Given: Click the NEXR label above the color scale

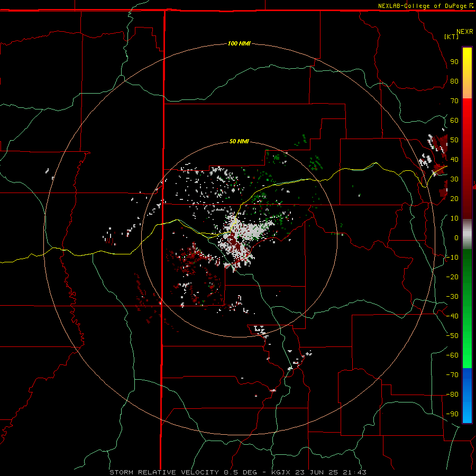Looking at the screenshot, I should 465,32.
